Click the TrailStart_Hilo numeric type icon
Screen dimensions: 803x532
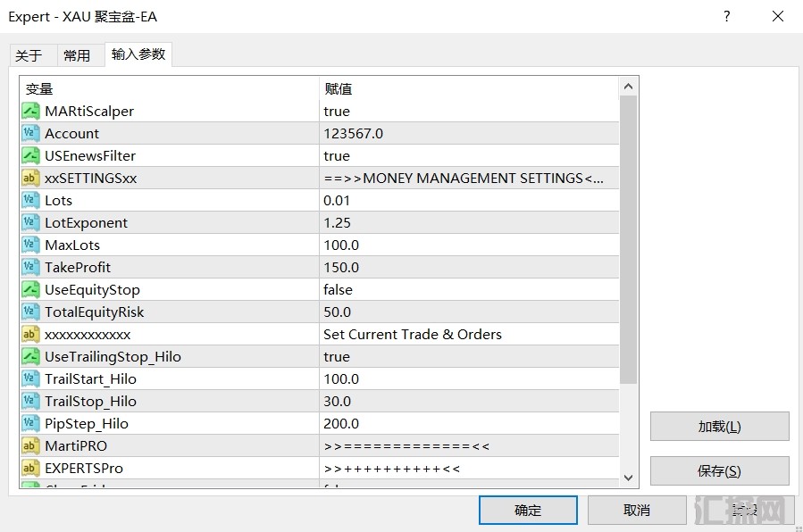pos(30,379)
